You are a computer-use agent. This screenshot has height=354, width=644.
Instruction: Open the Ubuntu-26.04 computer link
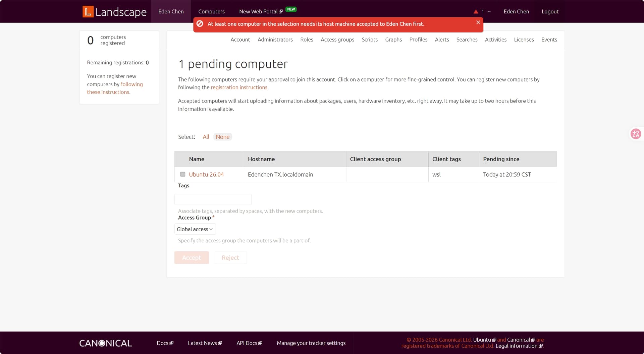pos(206,174)
